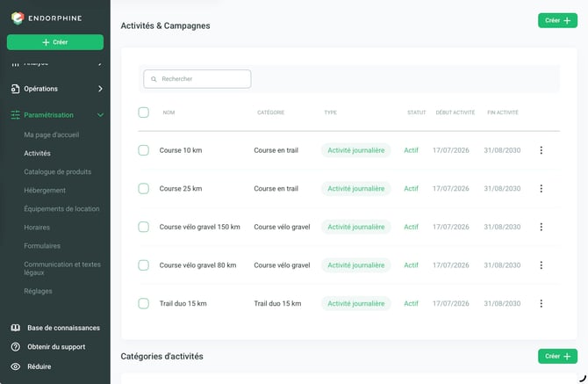Click 31/08/2030 end date of Trail duo row

tap(502, 303)
